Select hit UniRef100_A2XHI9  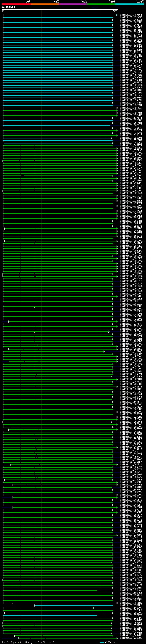tap(131, 53)
